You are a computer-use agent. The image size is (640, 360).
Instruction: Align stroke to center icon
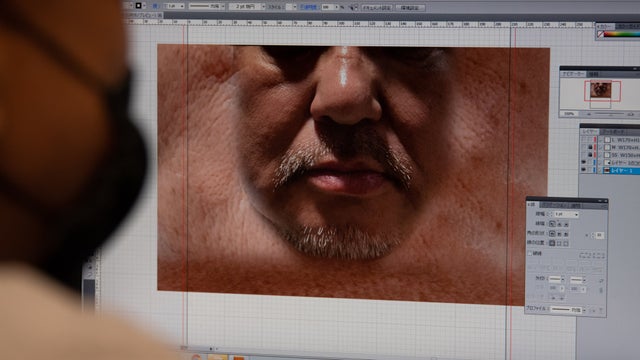pos(552,243)
